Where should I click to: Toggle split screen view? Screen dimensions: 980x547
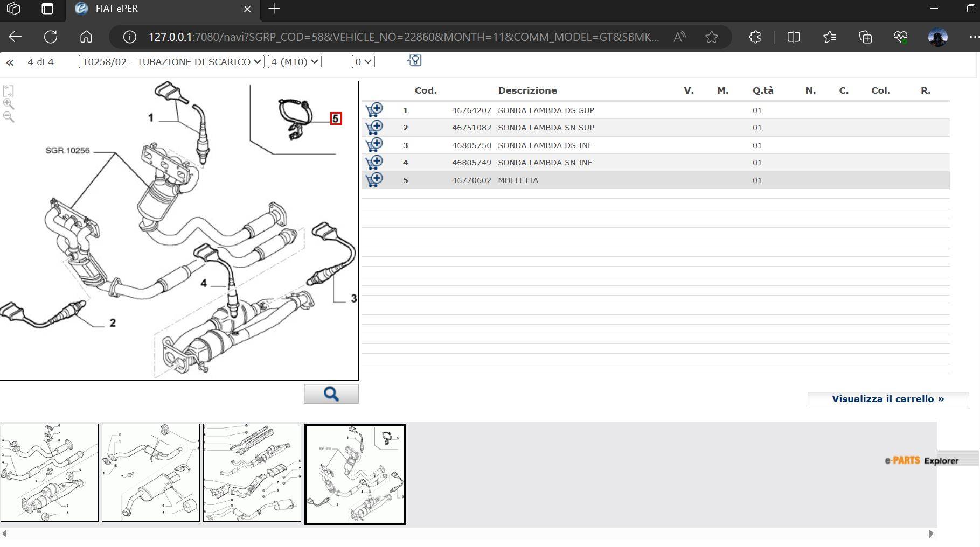coord(794,37)
